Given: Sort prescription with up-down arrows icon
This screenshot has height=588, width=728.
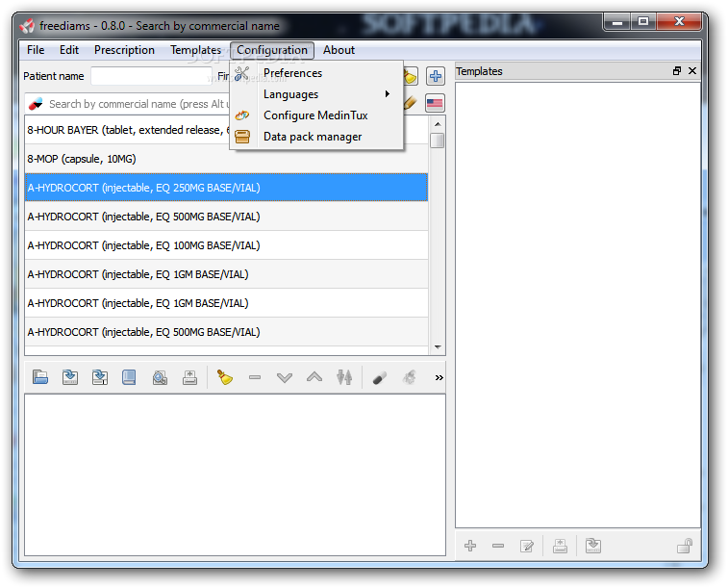Looking at the screenshot, I should pyautogui.click(x=344, y=377).
